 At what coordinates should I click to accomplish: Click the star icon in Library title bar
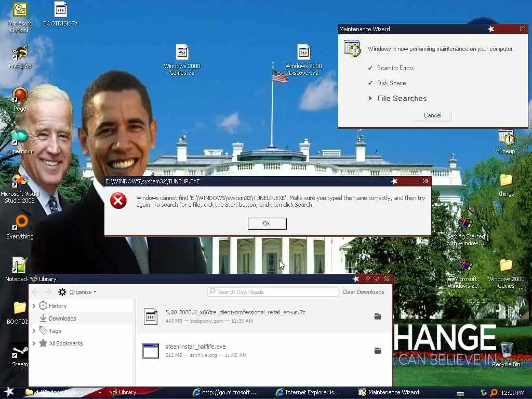(355, 278)
